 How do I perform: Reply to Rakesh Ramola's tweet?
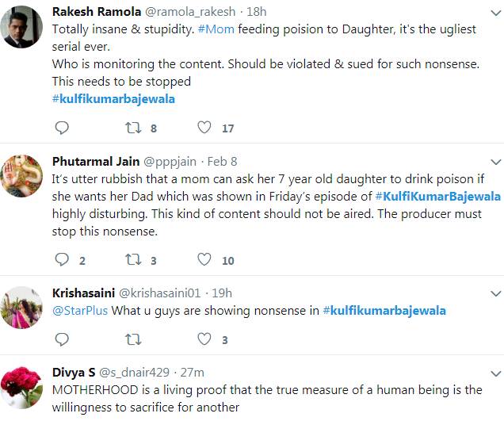(61, 128)
